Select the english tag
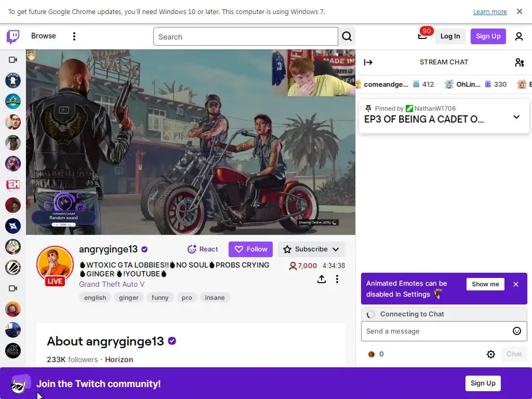The image size is (532, 399). 95,298
